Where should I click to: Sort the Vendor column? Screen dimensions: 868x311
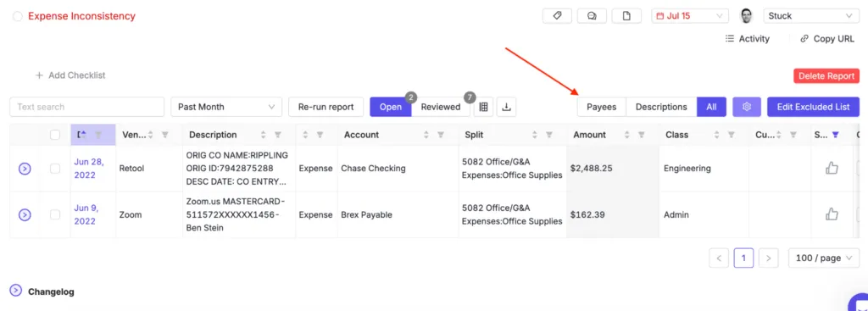(x=151, y=135)
